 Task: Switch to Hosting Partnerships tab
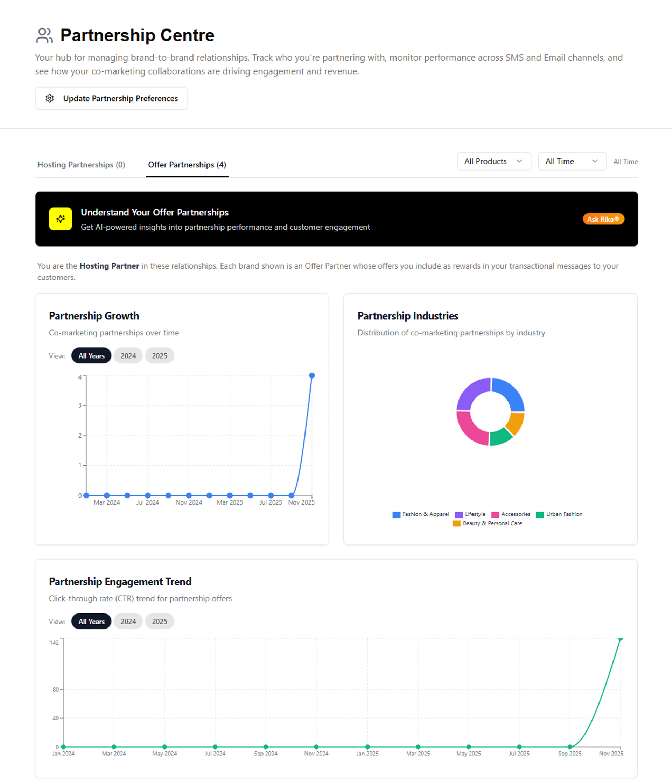[81, 165]
